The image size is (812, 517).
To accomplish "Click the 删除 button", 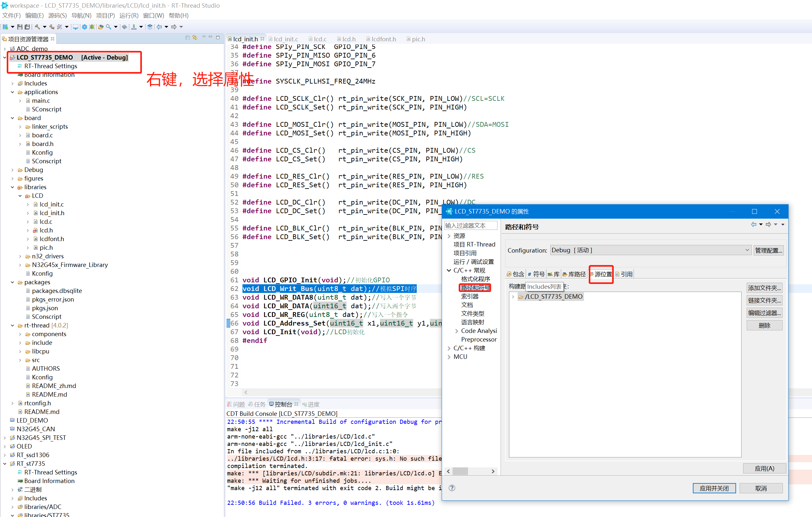I will [x=764, y=326].
